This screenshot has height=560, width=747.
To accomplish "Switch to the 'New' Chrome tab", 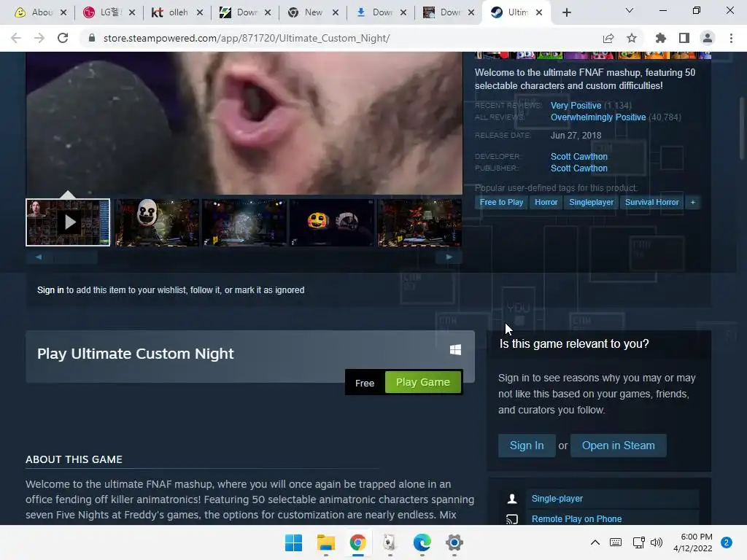I will (313, 12).
